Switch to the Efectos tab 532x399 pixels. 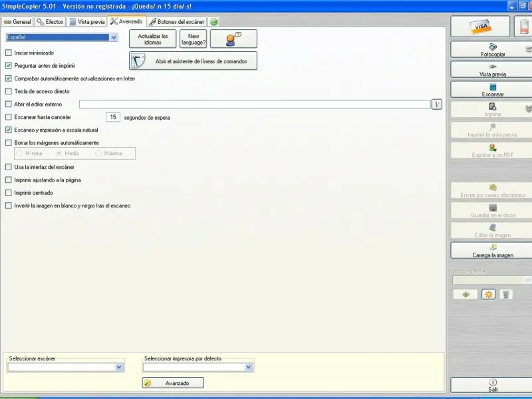pyautogui.click(x=50, y=22)
